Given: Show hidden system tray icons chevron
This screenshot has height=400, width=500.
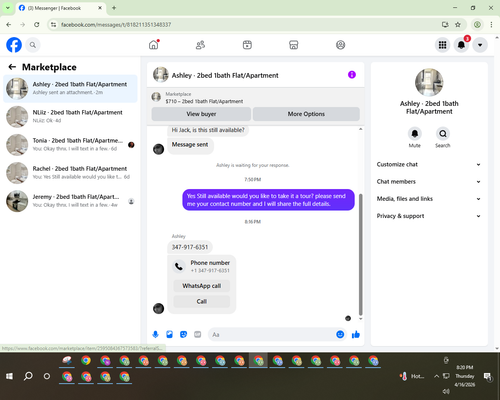Looking at the screenshot, I should tap(436, 376).
